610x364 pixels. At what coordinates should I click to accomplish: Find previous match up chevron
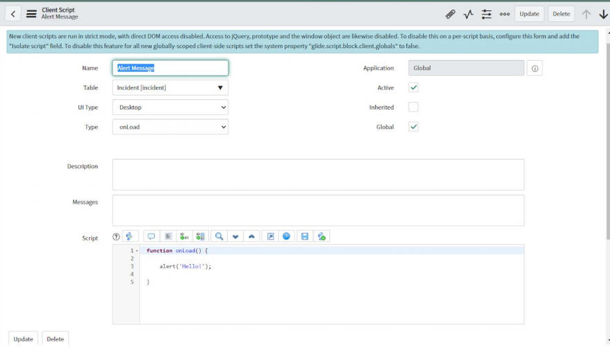pos(252,236)
